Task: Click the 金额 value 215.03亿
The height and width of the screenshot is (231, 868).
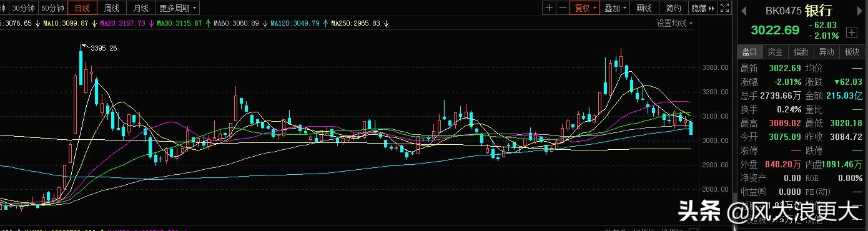Action: (x=844, y=96)
